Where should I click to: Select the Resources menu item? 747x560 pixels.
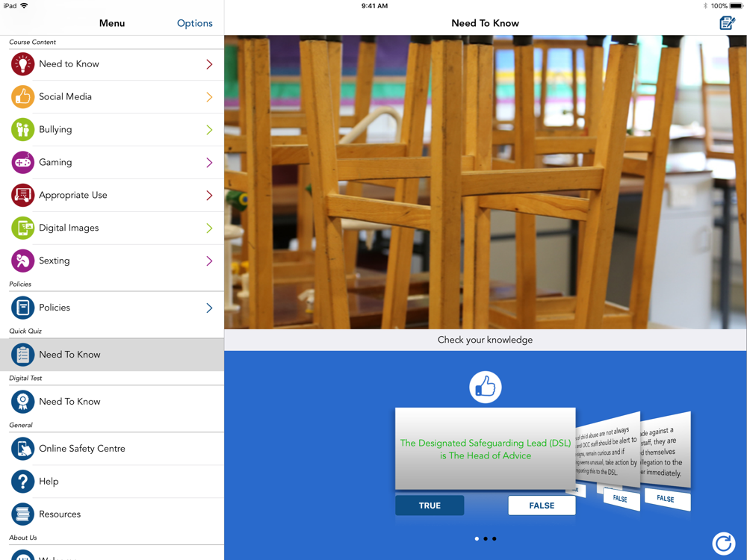point(112,514)
